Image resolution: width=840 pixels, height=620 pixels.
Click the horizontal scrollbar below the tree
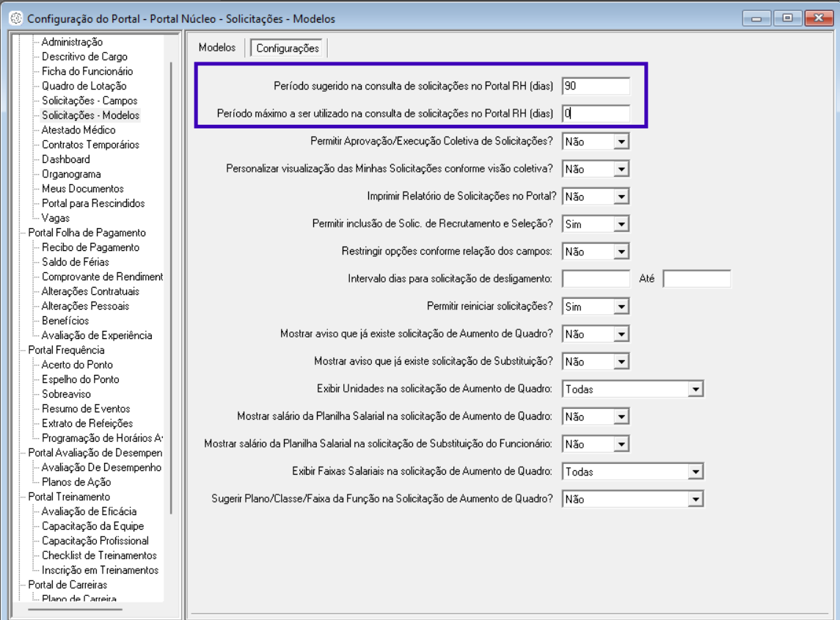point(75,609)
